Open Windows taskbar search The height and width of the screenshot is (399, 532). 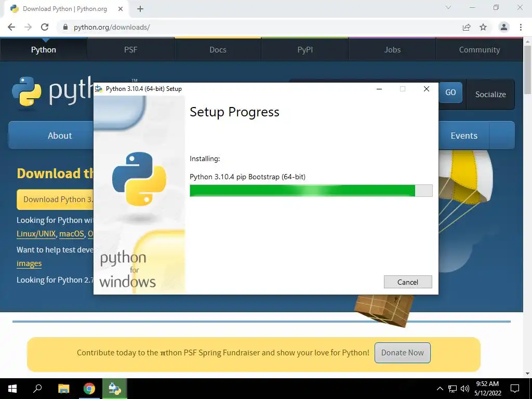click(x=37, y=389)
